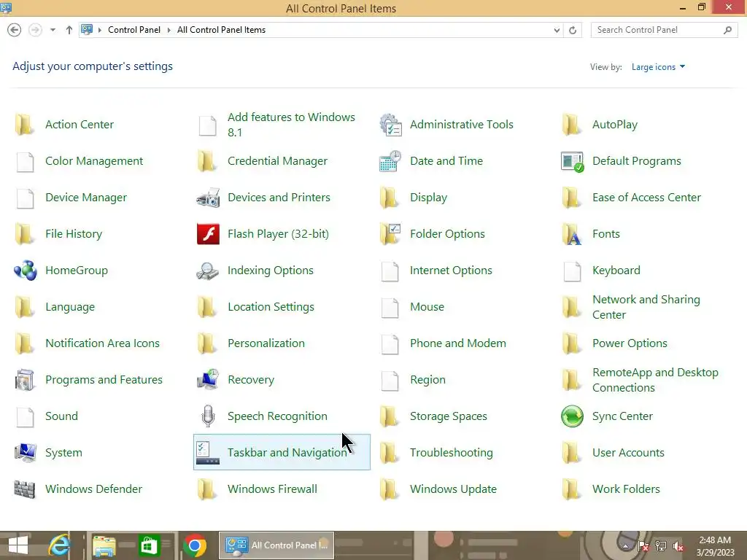Open the View by Large icons dropdown

[x=659, y=67]
